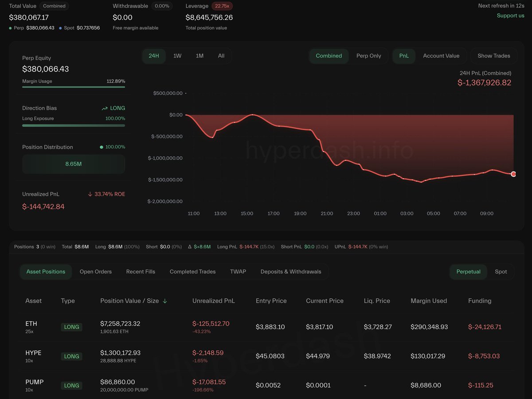Click the green Perp legend dot
532x399 pixels.
coord(11,28)
